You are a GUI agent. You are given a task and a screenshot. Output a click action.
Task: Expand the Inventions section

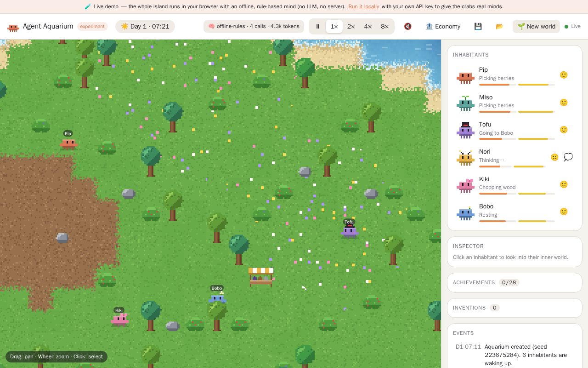[514, 308]
